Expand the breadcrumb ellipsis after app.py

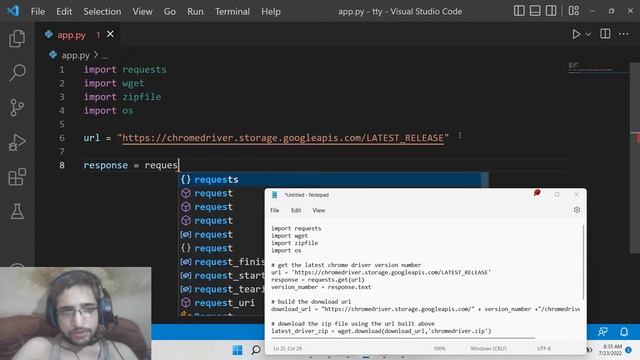(x=104, y=56)
